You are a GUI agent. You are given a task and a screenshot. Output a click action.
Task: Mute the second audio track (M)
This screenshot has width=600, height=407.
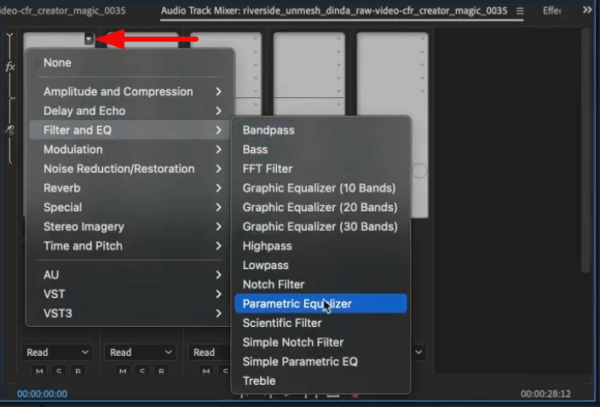coord(122,371)
